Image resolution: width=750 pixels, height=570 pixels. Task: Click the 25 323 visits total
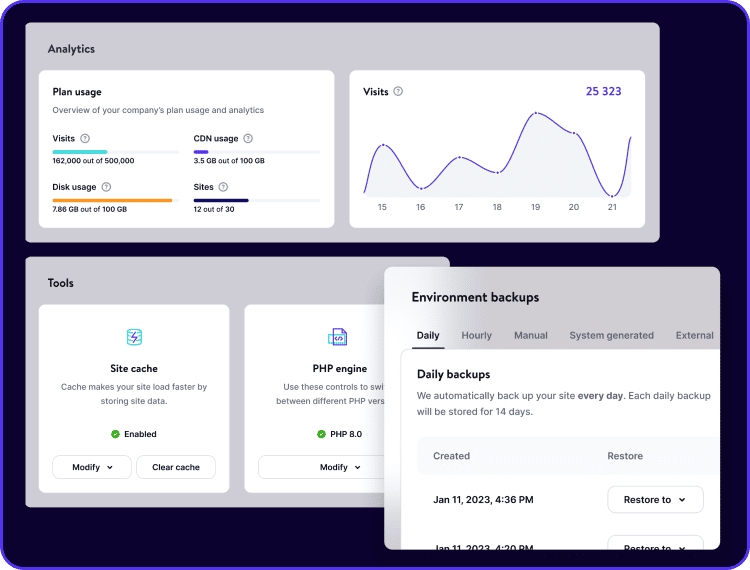click(603, 92)
